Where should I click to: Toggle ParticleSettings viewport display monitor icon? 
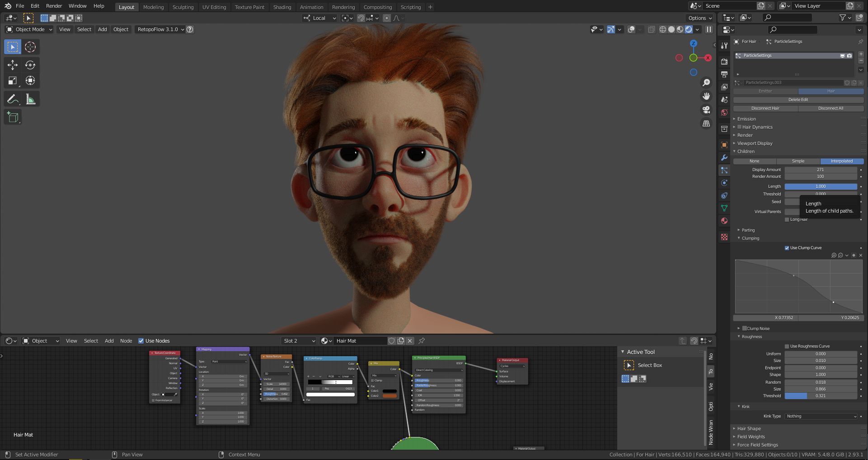842,56
